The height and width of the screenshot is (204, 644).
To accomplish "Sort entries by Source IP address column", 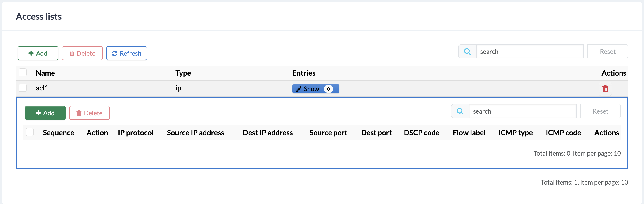I will click(195, 133).
